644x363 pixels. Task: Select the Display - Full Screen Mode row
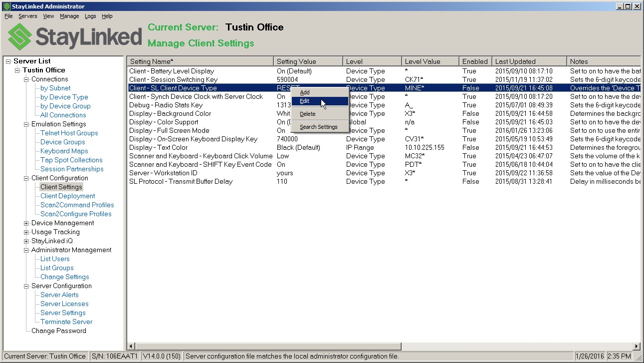[x=384, y=131]
